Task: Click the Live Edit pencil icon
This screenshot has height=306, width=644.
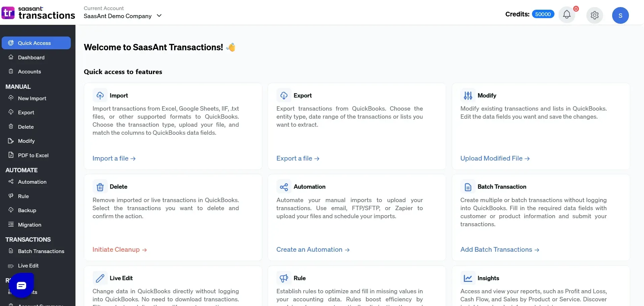Action: click(x=100, y=278)
